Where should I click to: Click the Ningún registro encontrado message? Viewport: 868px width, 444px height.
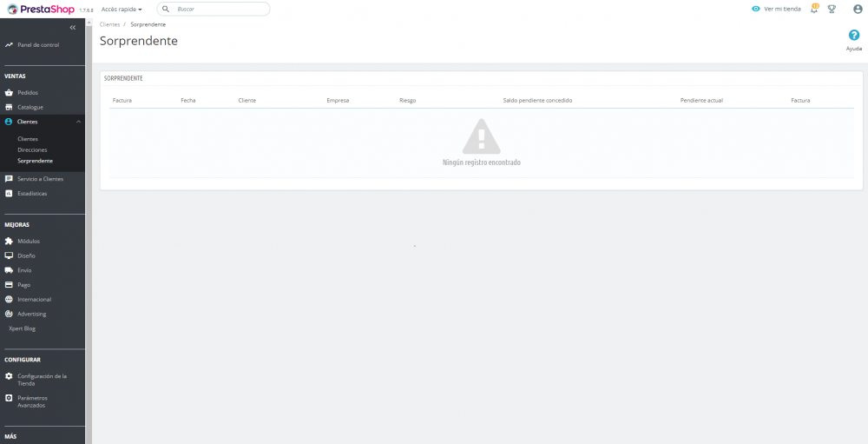482,162
